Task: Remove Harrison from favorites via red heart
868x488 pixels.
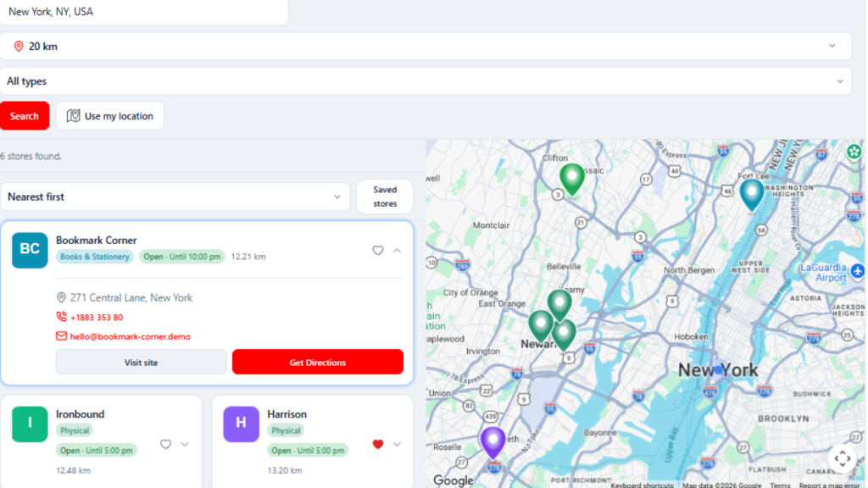Action: pos(377,444)
